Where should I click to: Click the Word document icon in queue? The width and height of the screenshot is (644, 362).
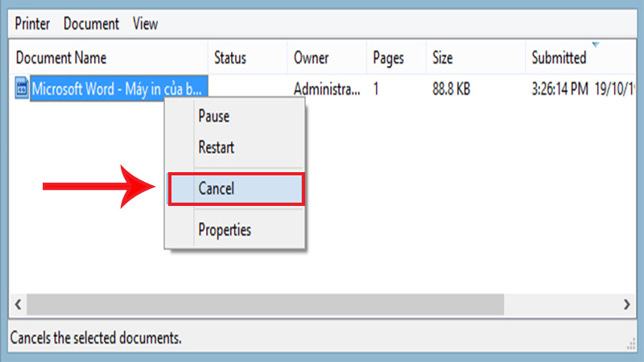[x=22, y=88]
